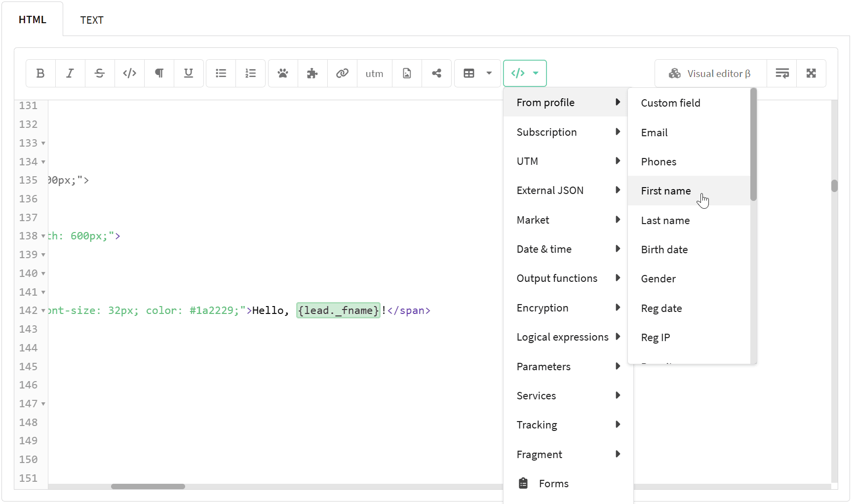Insert Phones profile variable
853x504 pixels.
coord(689,162)
